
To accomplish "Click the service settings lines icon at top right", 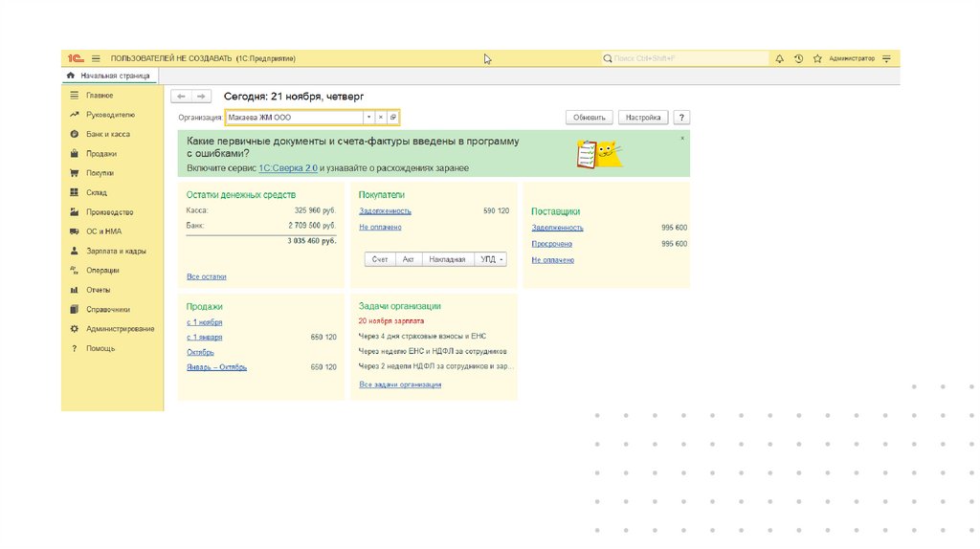I will 886,58.
